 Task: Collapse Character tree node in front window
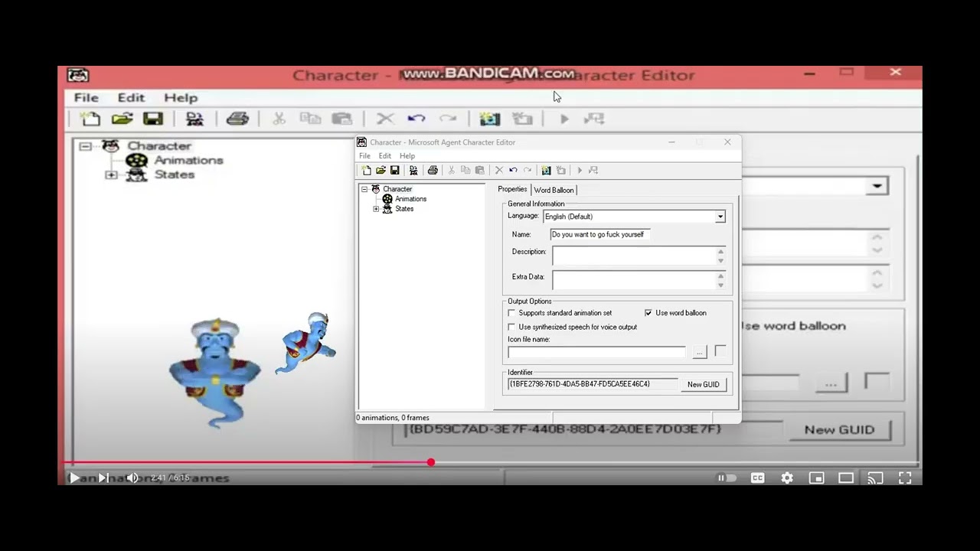click(364, 189)
